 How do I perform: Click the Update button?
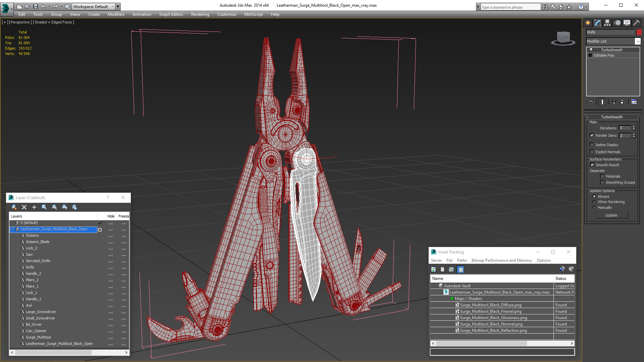[x=611, y=215]
